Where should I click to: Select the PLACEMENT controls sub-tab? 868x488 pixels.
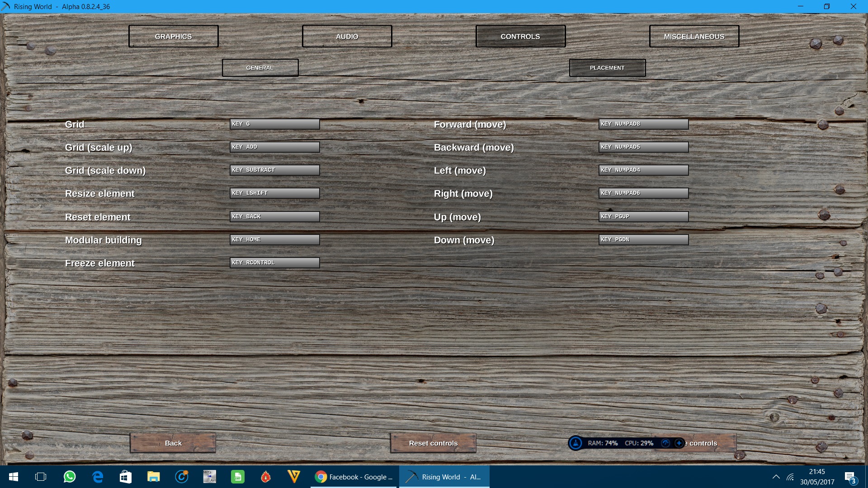click(607, 68)
